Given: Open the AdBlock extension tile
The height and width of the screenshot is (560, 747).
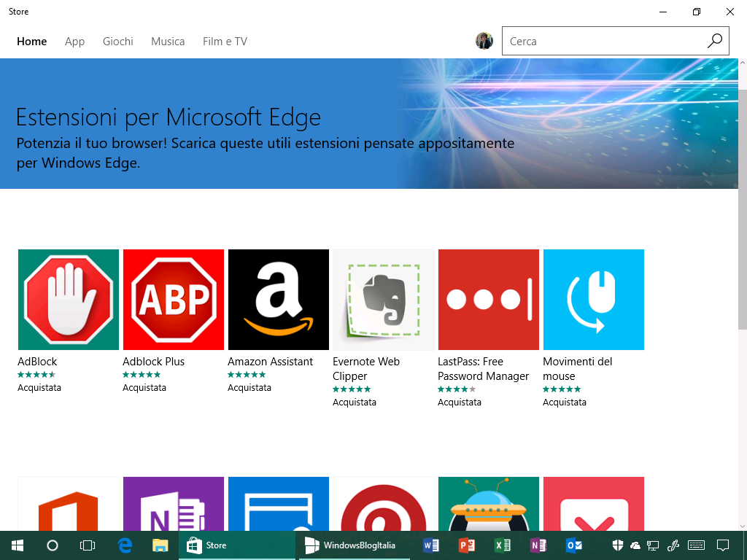Looking at the screenshot, I should pyautogui.click(x=68, y=300).
